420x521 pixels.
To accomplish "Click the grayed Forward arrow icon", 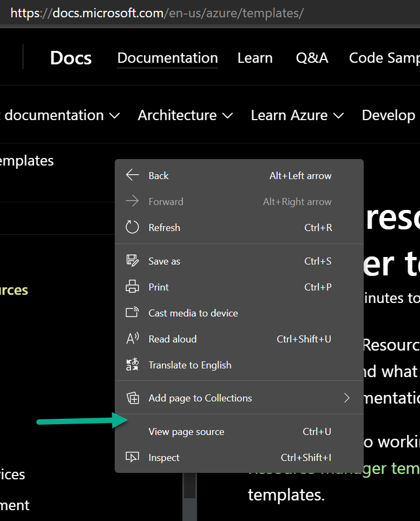I will tap(132, 201).
